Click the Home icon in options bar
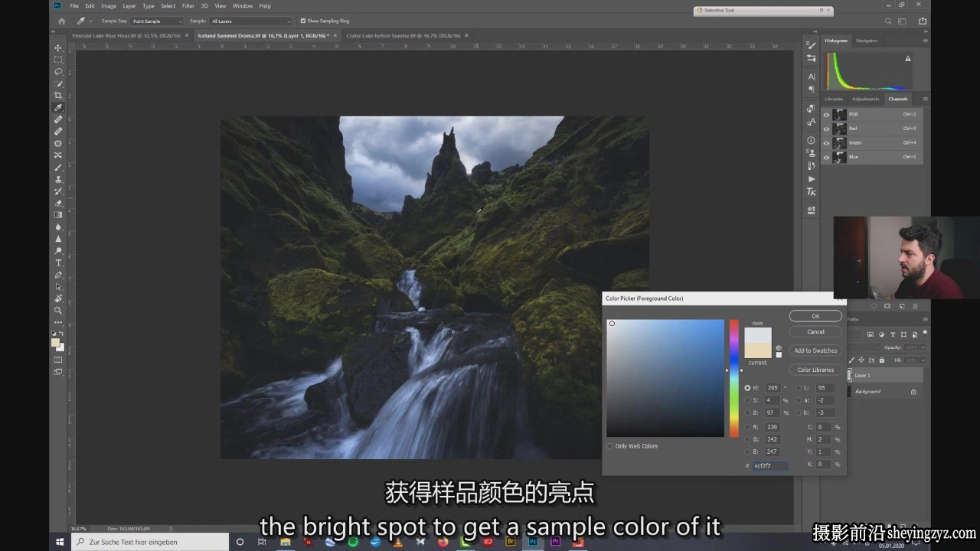The width and height of the screenshot is (980, 551). point(62,21)
